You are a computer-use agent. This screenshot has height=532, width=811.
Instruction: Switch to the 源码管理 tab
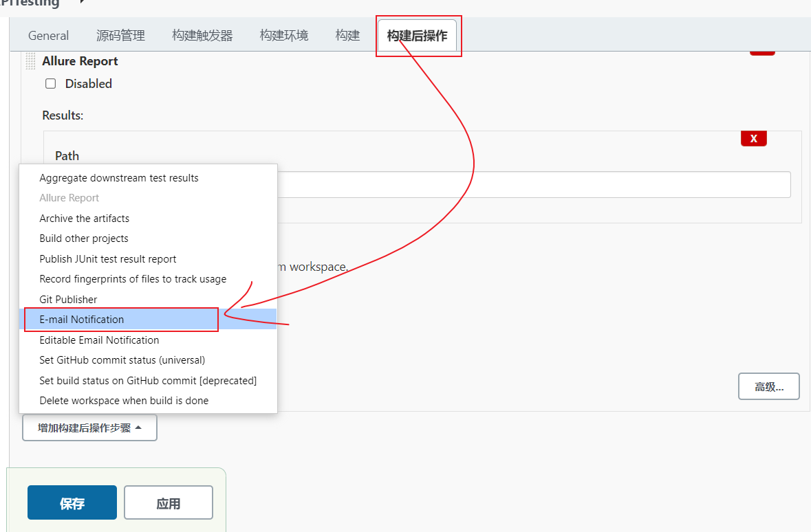(120, 36)
